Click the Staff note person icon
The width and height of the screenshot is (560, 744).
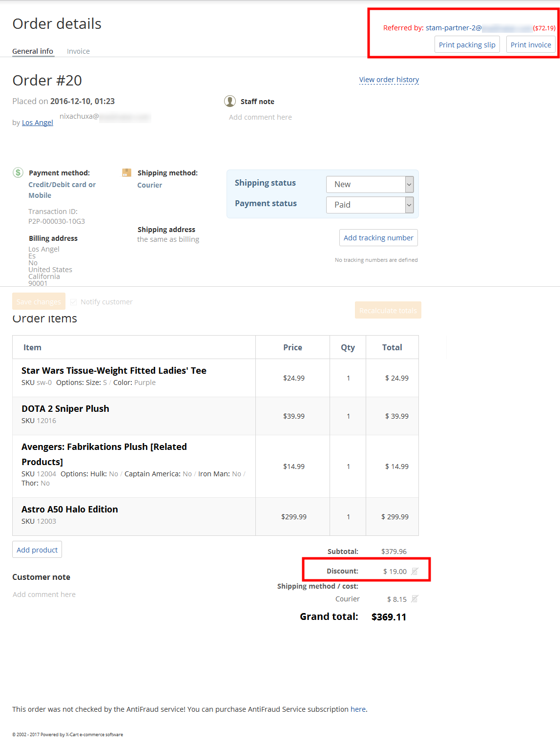pyautogui.click(x=230, y=101)
